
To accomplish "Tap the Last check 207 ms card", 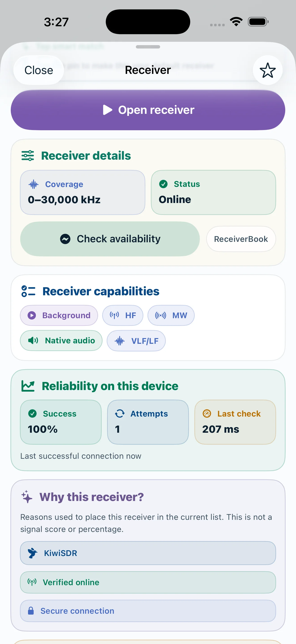I will pyautogui.click(x=235, y=422).
